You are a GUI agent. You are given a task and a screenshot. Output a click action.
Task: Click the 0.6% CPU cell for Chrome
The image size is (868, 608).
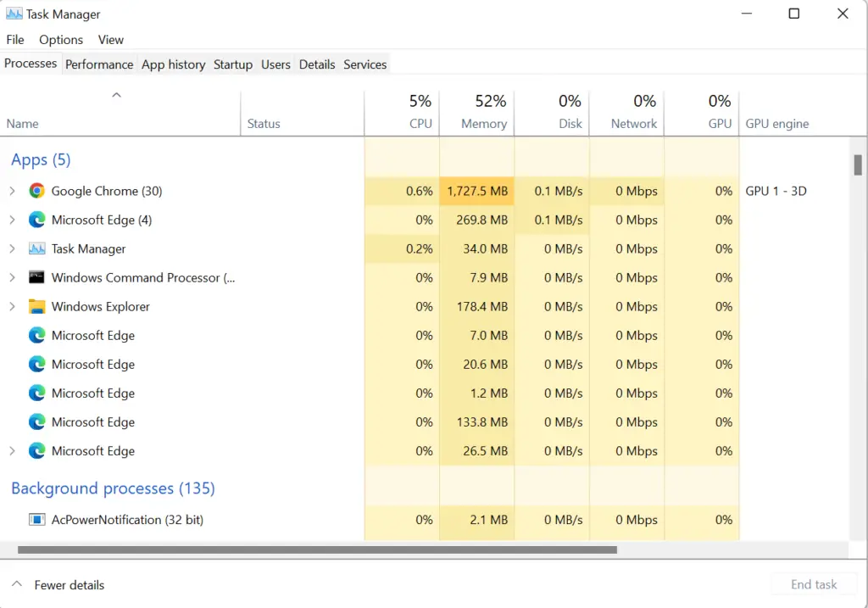tap(402, 191)
